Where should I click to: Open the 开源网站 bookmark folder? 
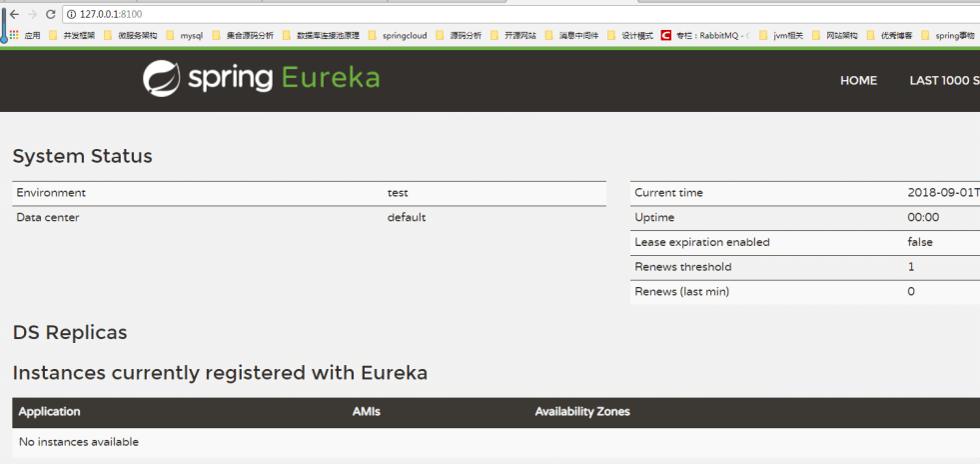(x=513, y=36)
